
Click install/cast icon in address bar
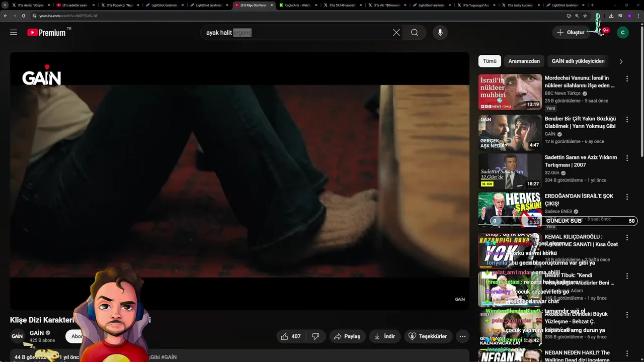click(569, 16)
